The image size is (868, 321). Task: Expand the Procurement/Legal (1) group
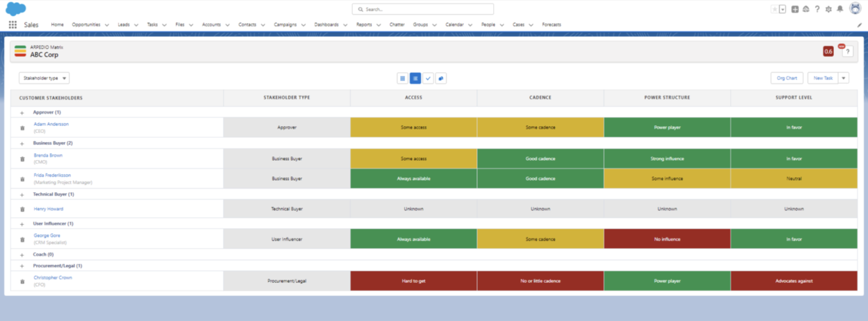click(22, 266)
